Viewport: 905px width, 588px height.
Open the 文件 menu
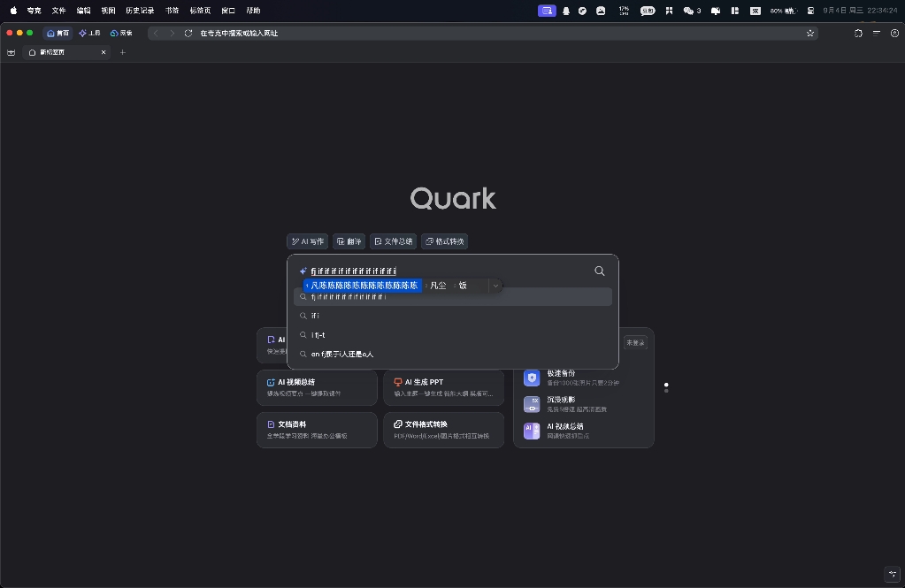(x=59, y=11)
